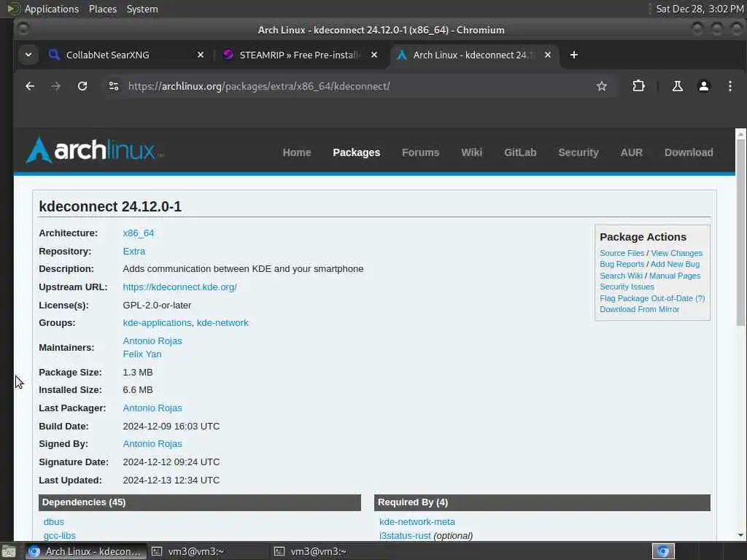Open Bug Reports link
The height and width of the screenshot is (560, 747).
pos(622,264)
